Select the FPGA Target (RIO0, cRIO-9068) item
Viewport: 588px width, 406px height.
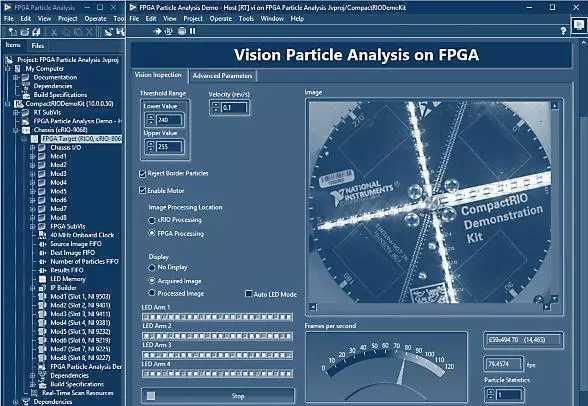pos(81,139)
